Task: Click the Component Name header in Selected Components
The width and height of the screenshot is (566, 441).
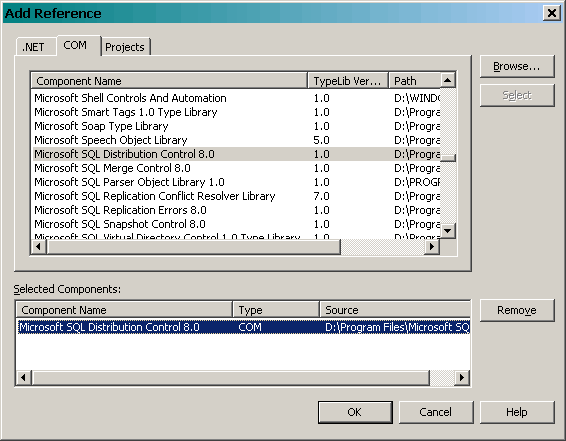Action: (x=124, y=310)
